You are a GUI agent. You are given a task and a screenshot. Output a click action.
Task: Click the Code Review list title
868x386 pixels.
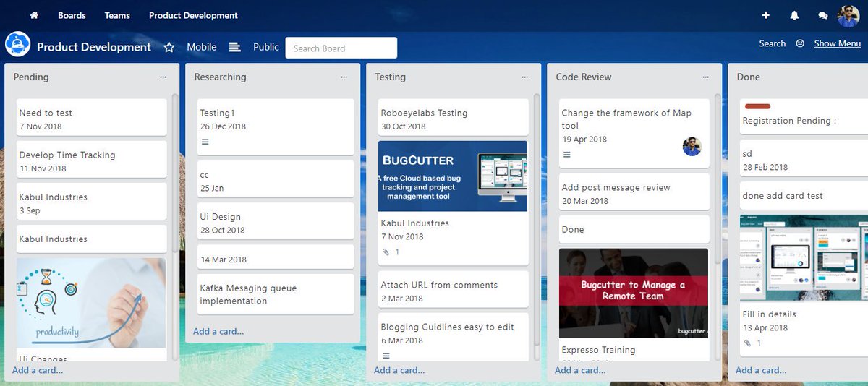pyautogui.click(x=583, y=77)
